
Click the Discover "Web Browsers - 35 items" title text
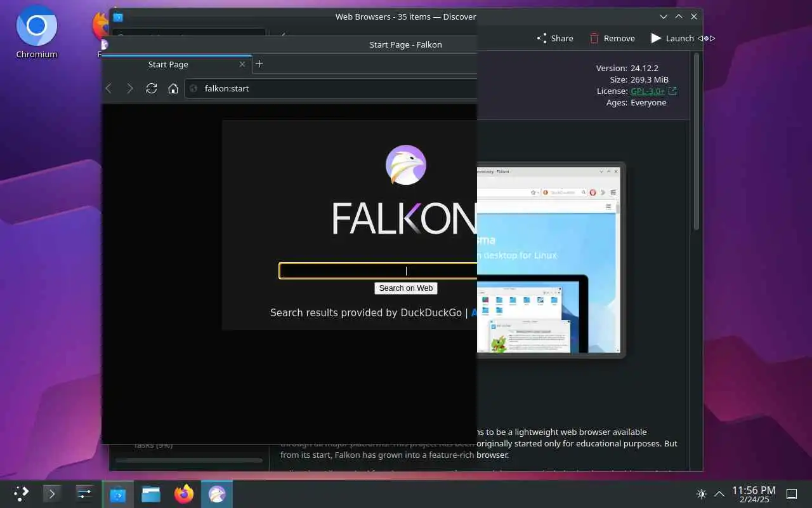click(406, 17)
